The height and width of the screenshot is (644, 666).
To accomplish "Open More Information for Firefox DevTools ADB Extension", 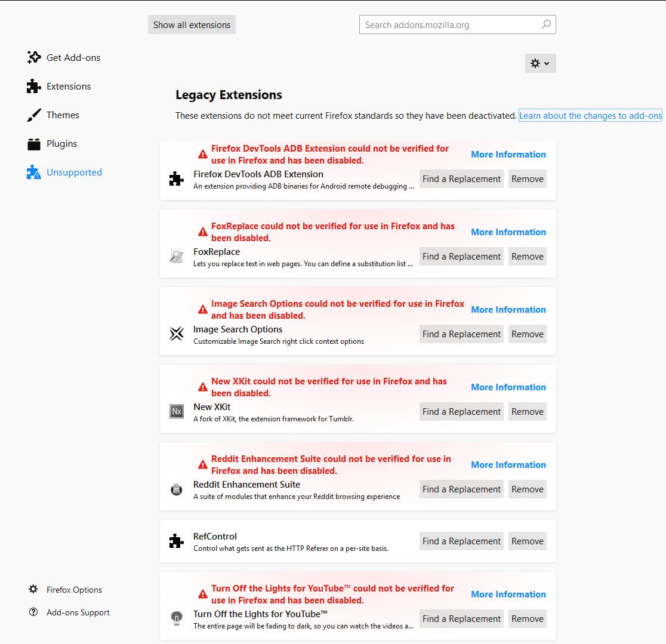I will point(508,154).
